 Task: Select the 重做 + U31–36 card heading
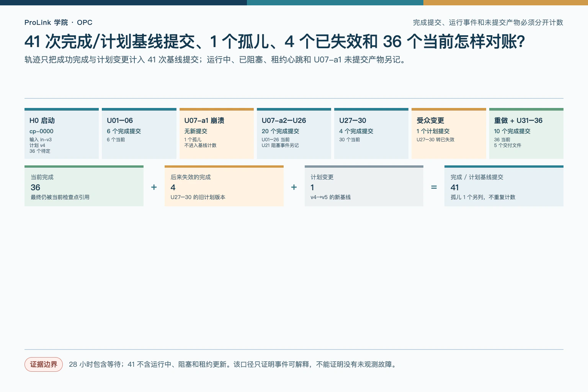click(518, 121)
